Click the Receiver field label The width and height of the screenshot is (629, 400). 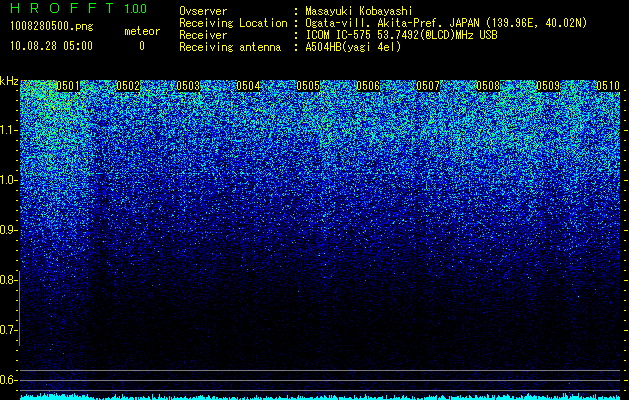tap(203, 35)
